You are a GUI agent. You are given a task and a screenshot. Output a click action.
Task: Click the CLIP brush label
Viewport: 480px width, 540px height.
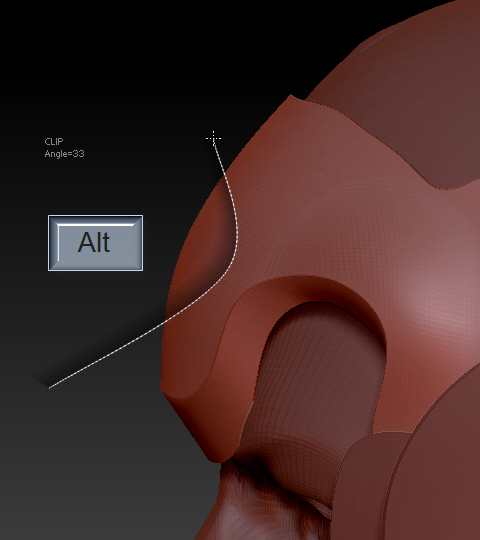tap(54, 142)
